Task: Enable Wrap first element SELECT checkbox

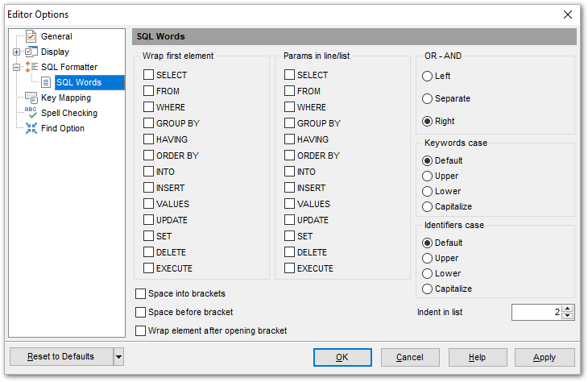Action: pos(148,75)
